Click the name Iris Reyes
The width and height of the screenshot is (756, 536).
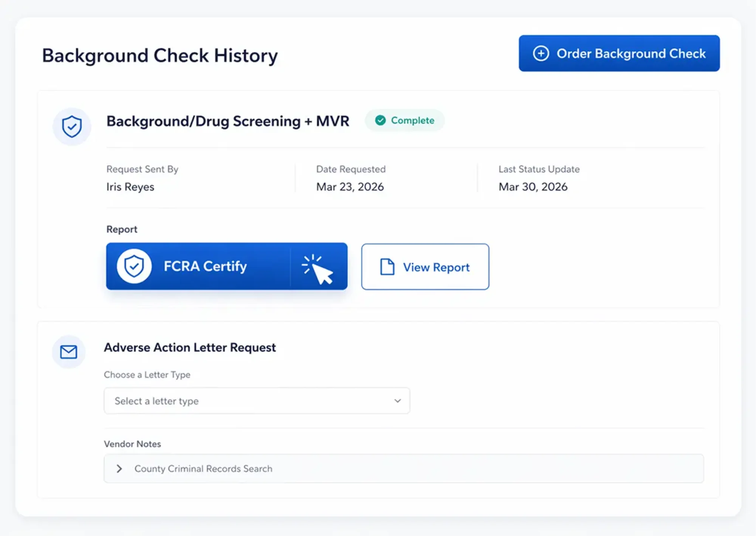pyautogui.click(x=130, y=187)
